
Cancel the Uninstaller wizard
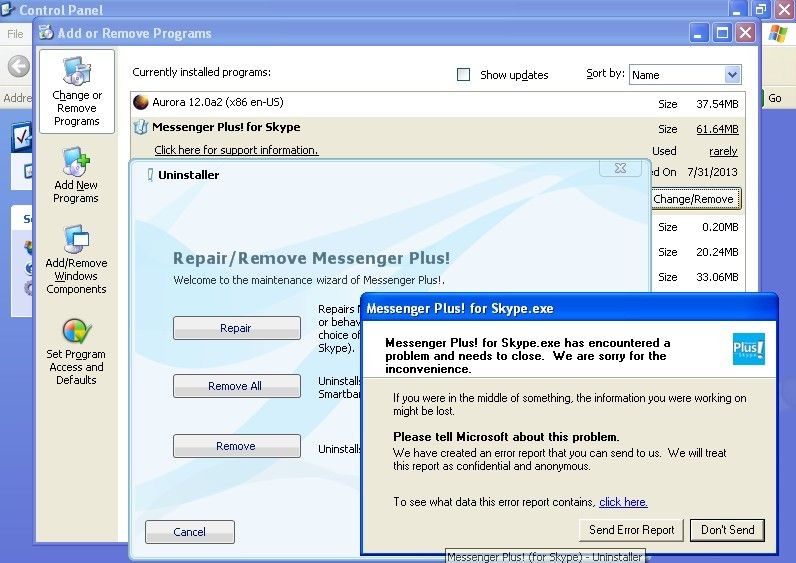190,532
